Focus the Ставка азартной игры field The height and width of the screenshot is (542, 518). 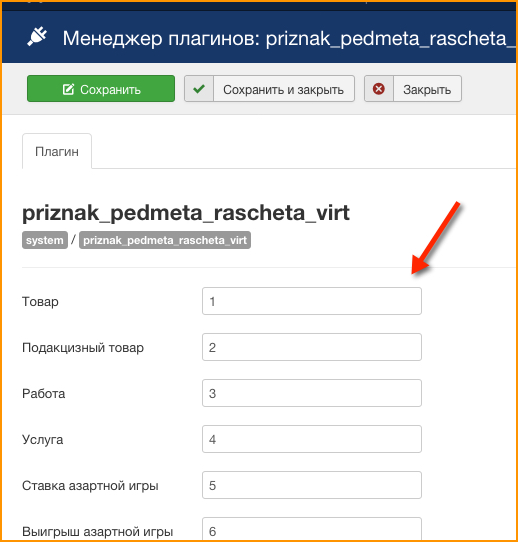pos(312,485)
